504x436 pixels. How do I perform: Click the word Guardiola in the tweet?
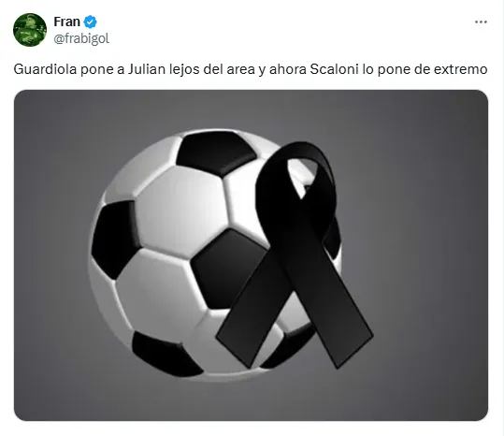(x=45, y=69)
